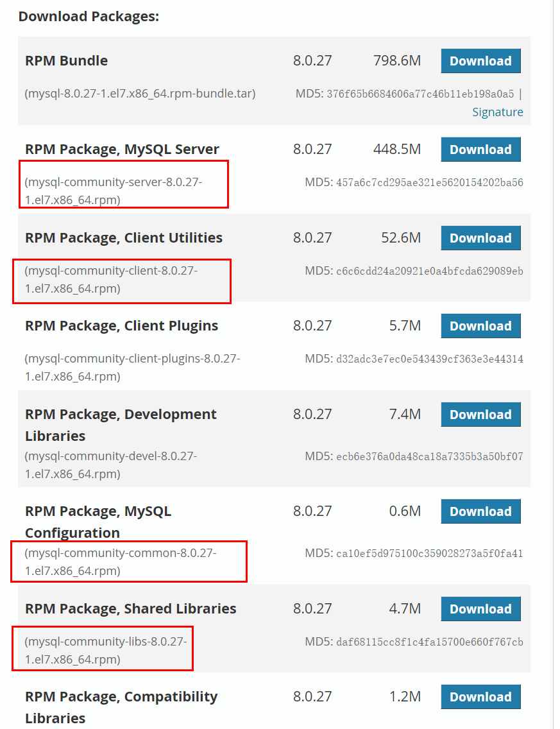560x729 pixels.
Task: Click the 52.6M size of Client Utilities
Action: tap(401, 237)
